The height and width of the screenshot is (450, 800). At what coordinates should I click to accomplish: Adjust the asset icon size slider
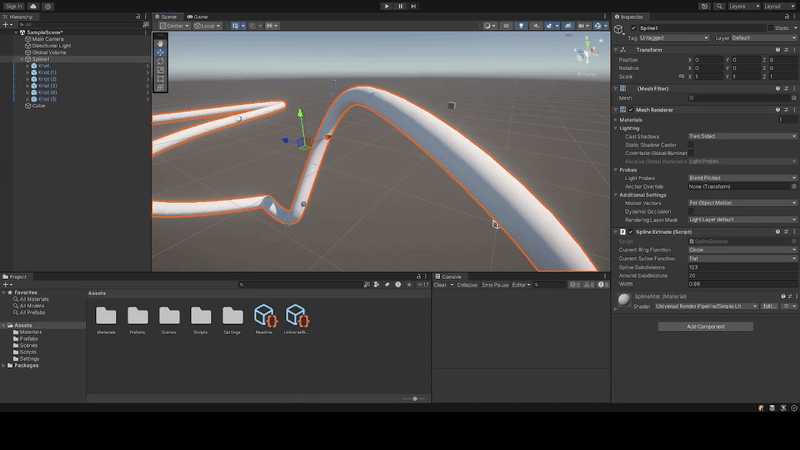(x=413, y=398)
